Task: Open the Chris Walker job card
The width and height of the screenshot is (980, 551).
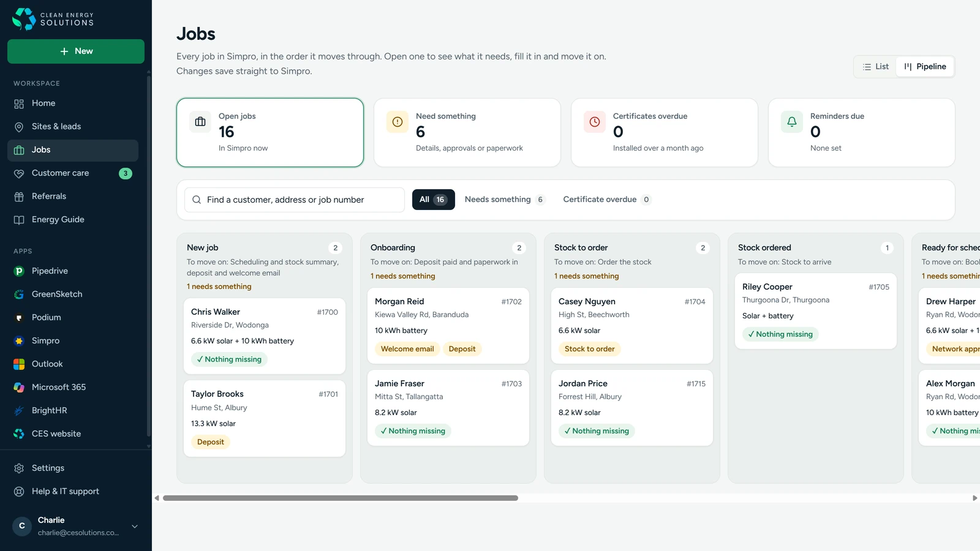Action: 265,336
